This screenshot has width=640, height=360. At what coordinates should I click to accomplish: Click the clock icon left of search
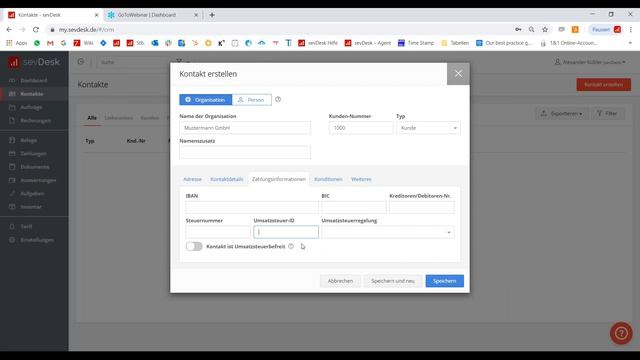tap(80, 62)
